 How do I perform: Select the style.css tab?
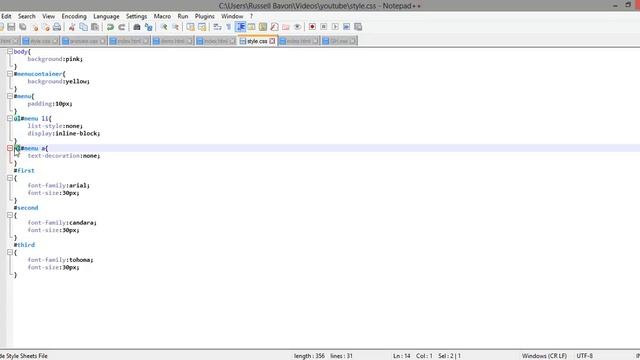click(x=257, y=41)
